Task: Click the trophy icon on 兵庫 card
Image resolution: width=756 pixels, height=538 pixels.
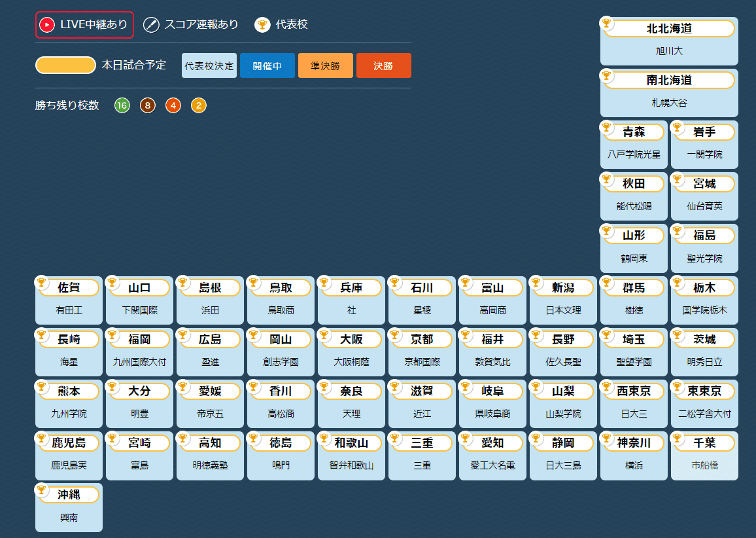Action: pyautogui.click(x=324, y=282)
